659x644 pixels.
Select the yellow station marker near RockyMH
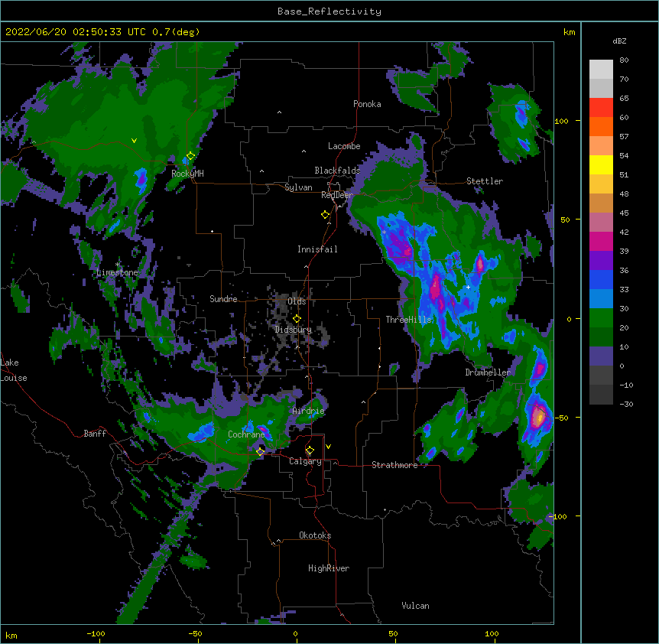tap(190, 156)
